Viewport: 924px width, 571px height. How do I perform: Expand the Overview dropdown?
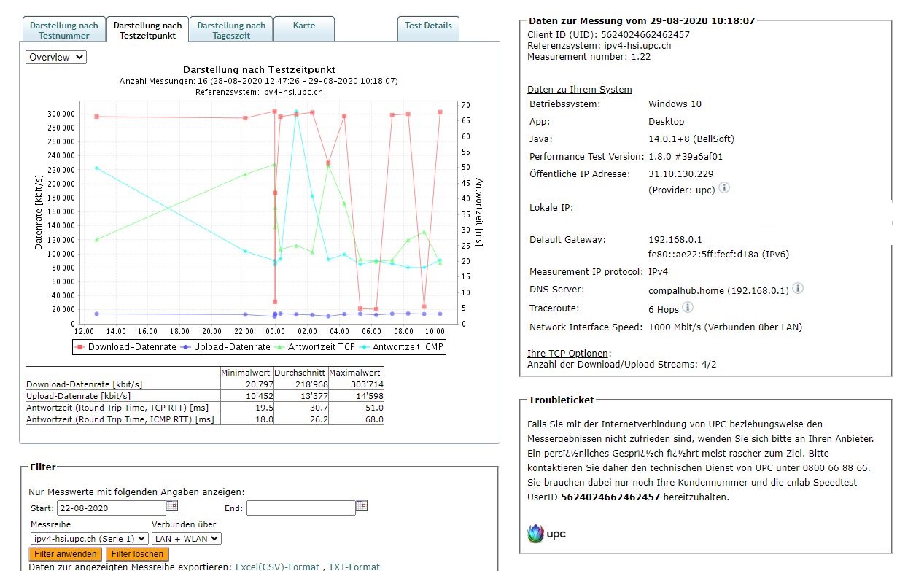pyautogui.click(x=56, y=57)
